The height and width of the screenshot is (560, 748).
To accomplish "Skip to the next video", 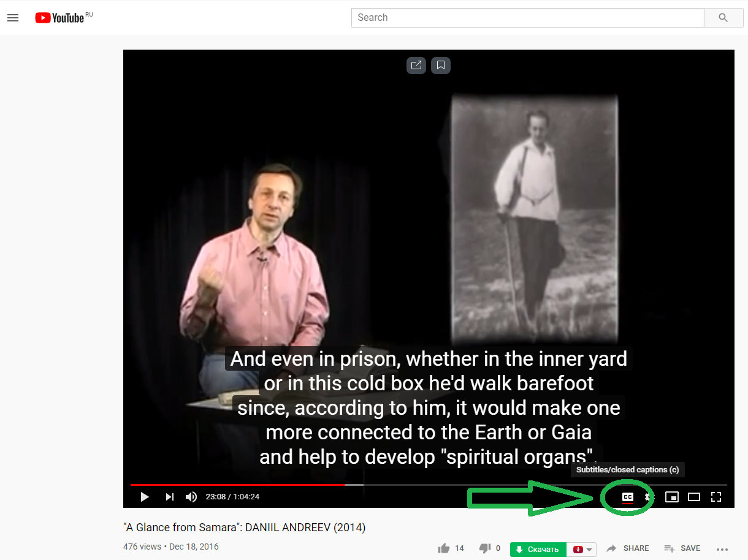I will point(170,497).
